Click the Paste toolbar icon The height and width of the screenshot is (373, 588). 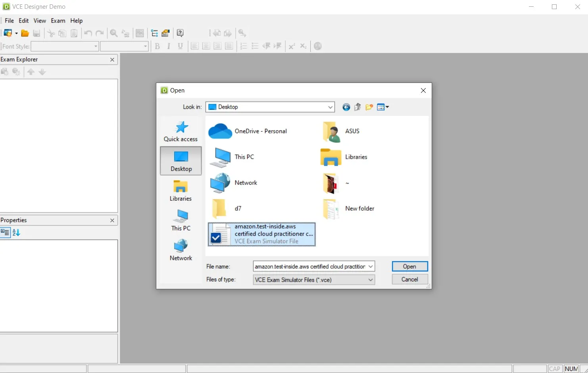(x=74, y=33)
